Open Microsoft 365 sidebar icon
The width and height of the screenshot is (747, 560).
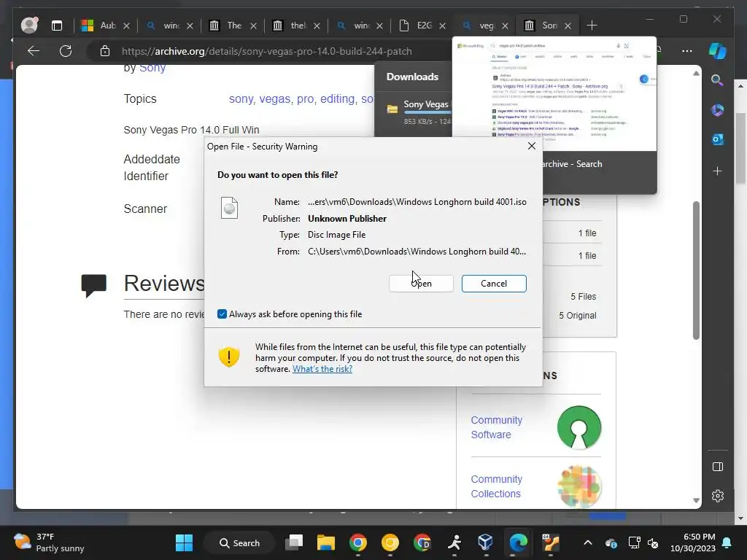(717, 110)
